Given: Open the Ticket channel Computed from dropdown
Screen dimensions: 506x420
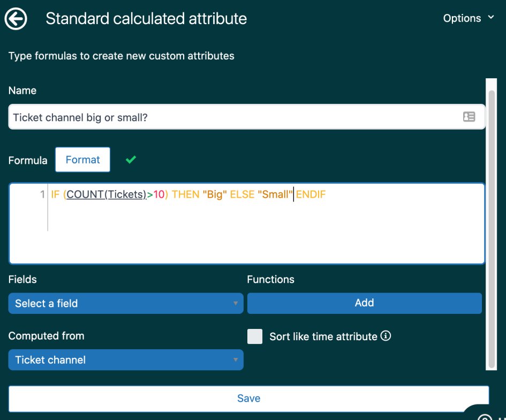Looking at the screenshot, I should coord(126,359).
